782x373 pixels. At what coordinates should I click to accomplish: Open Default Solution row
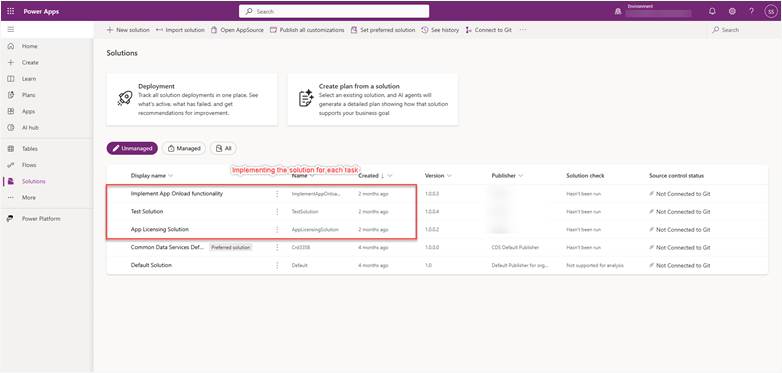click(151, 265)
